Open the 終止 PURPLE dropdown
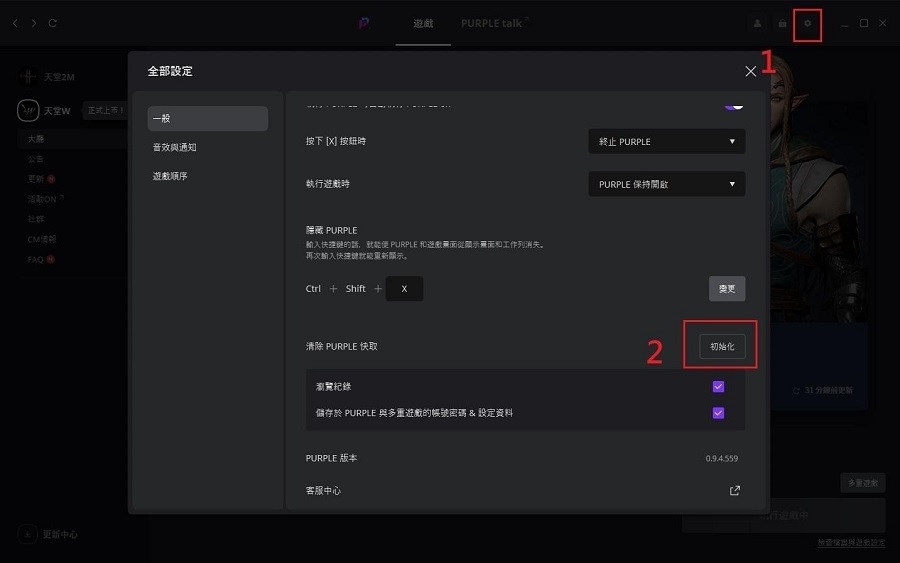This screenshot has height=563, width=900. tap(666, 141)
